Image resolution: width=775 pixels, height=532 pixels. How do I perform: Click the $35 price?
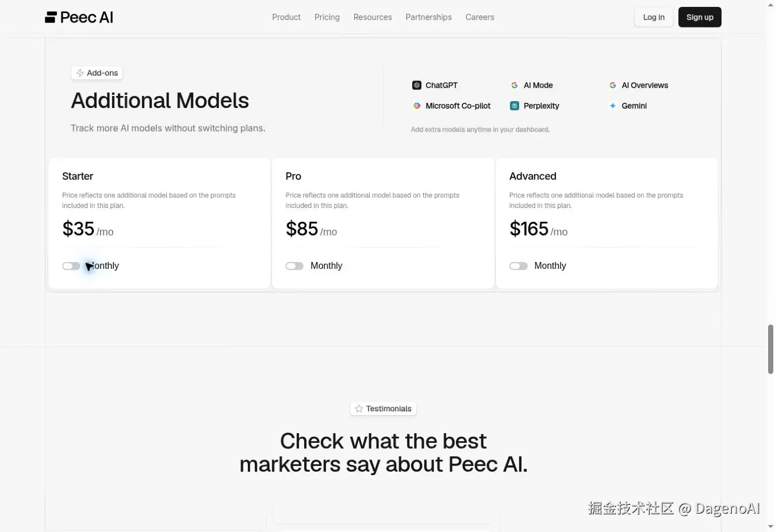tap(78, 229)
